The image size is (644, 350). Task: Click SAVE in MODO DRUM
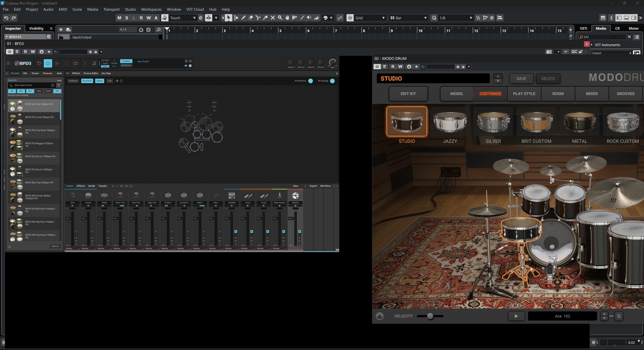pyautogui.click(x=521, y=78)
